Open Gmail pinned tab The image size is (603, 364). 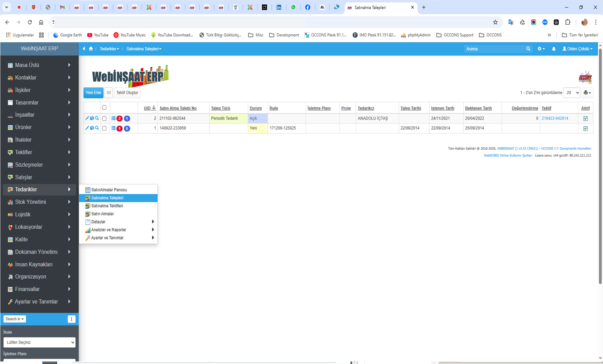(x=62, y=7)
